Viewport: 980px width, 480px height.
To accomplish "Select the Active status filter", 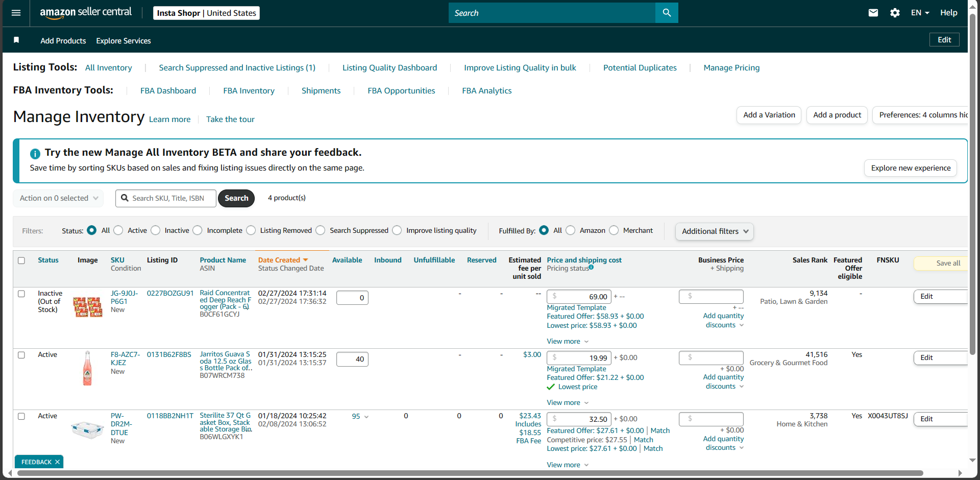I will pos(118,230).
